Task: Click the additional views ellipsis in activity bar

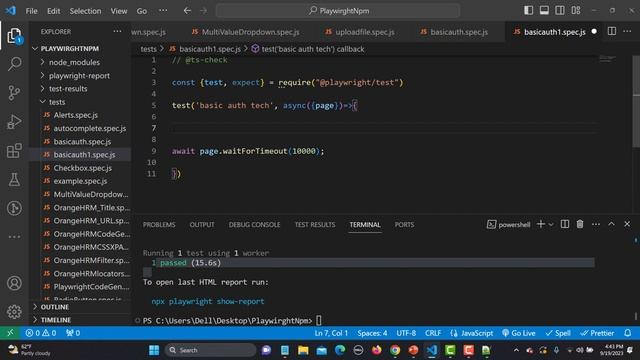Action: click(14, 236)
